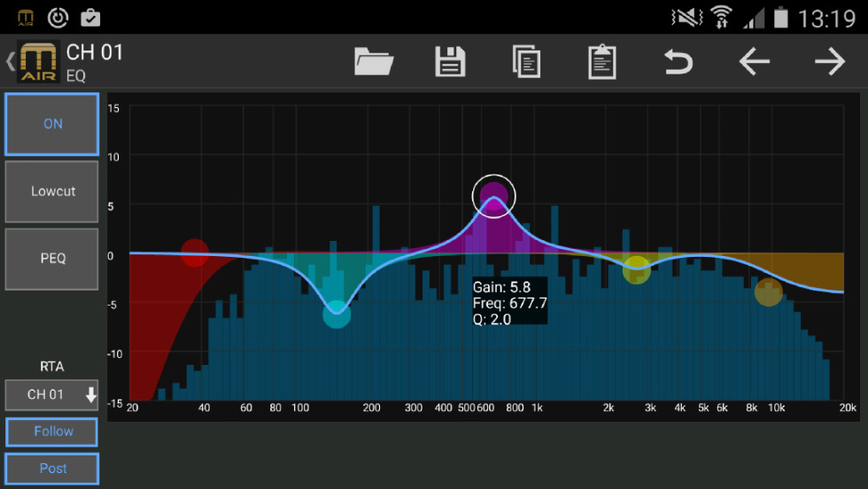
Task: Tap the Wi-Fi icon in status bar
Action: pos(722,17)
